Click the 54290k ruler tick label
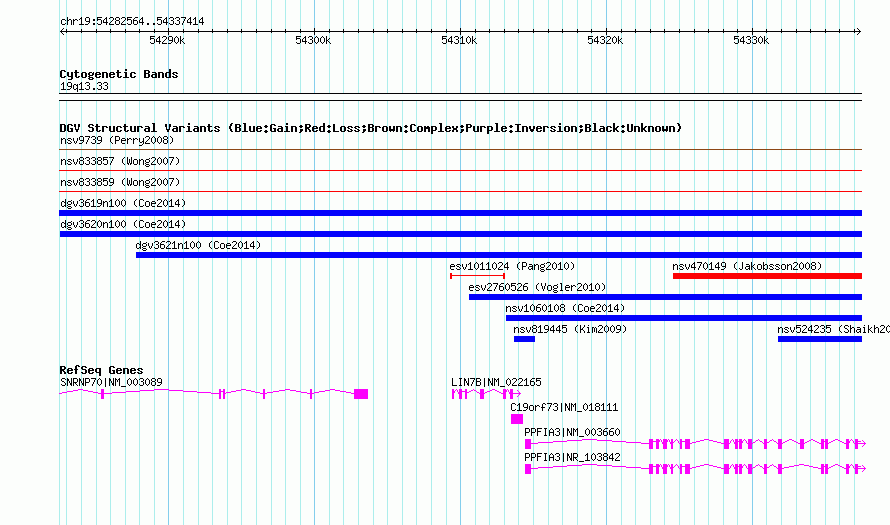 point(167,40)
